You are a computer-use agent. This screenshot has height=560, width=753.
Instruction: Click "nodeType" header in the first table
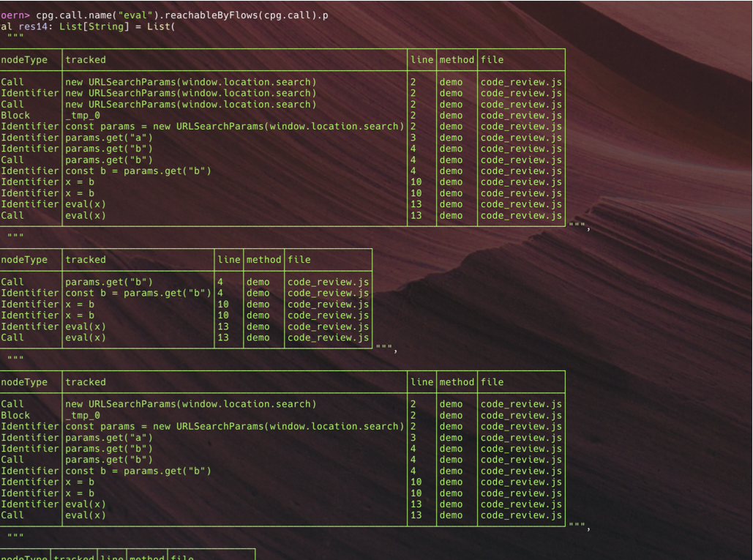(x=23, y=60)
